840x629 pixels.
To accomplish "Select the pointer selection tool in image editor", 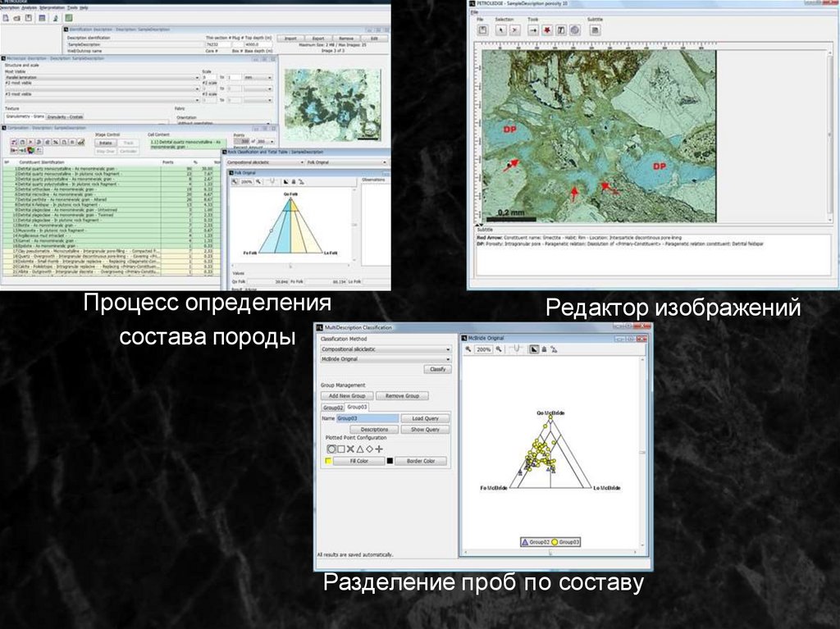I will 500,30.
